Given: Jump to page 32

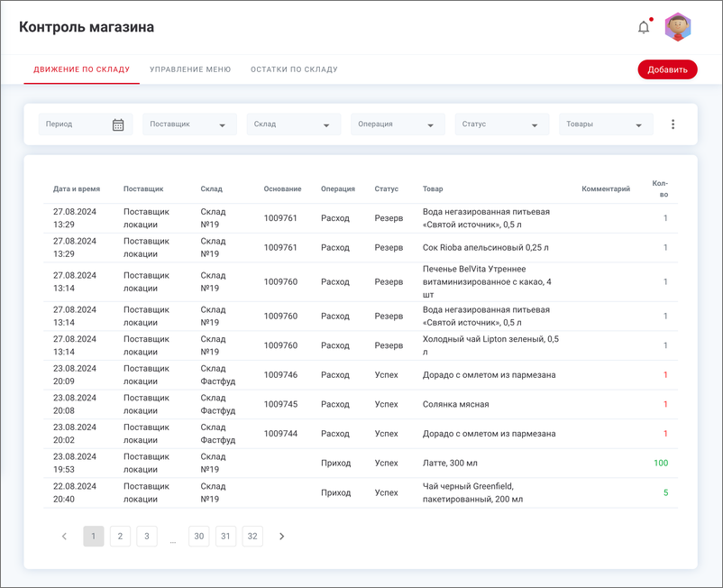Looking at the screenshot, I should (252, 537).
